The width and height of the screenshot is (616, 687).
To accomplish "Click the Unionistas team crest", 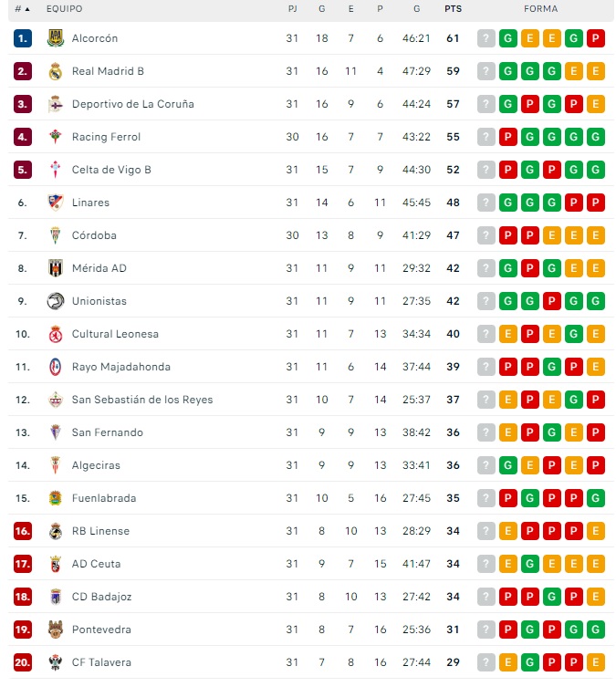I will point(55,301).
